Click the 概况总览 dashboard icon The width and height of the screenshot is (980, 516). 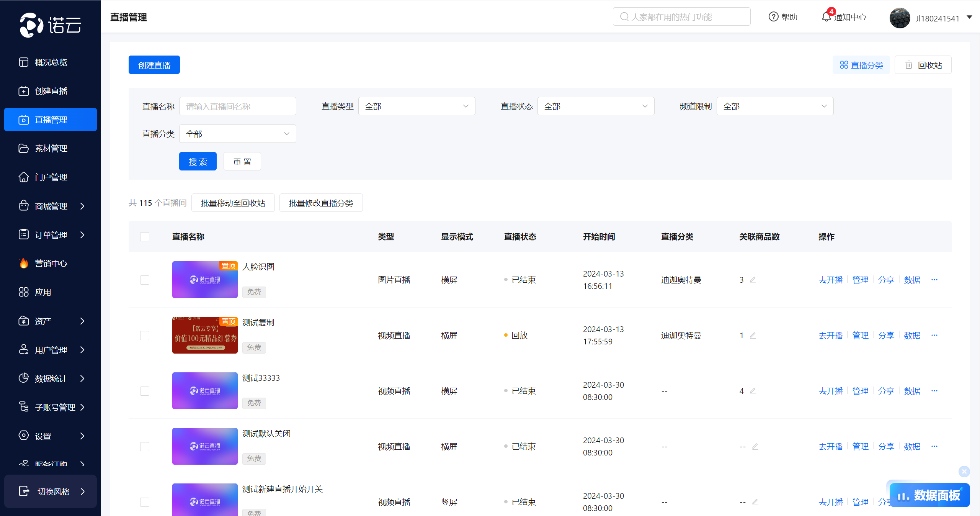point(24,62)
